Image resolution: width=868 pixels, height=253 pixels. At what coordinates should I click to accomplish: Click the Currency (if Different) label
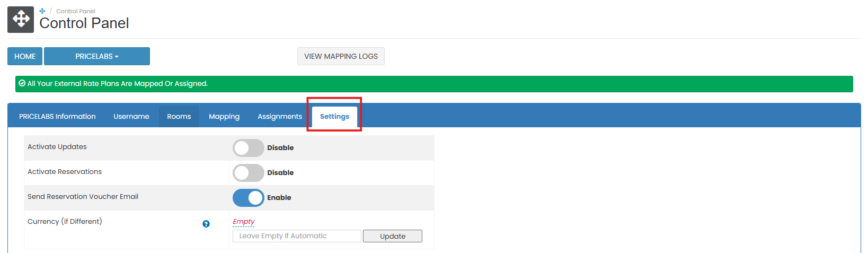(65, 222)
